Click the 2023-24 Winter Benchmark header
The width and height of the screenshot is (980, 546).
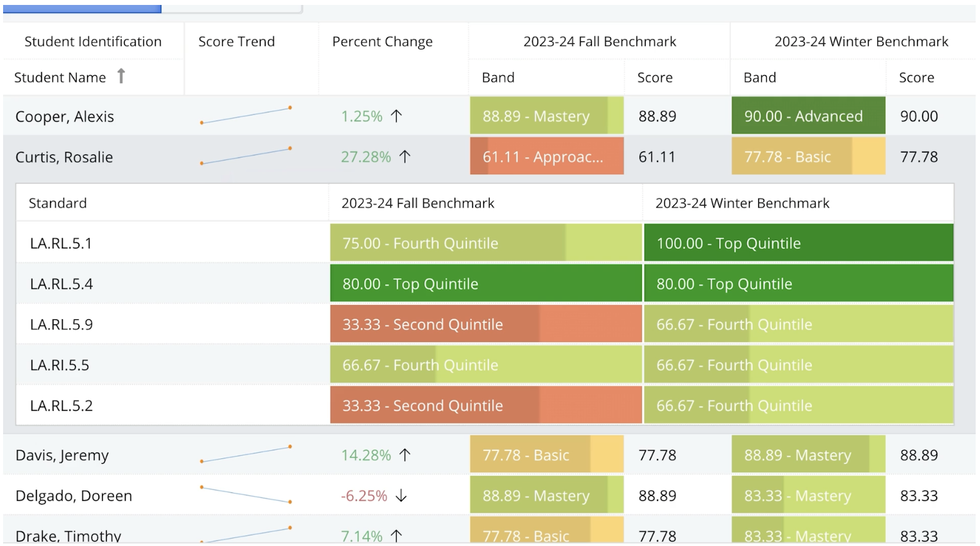[861, 41]
